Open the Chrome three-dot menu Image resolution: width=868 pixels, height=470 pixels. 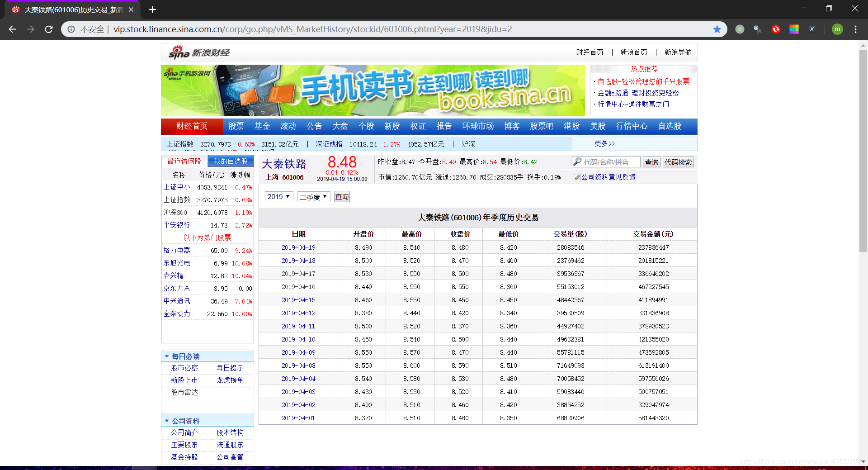(x=855, y=29)
